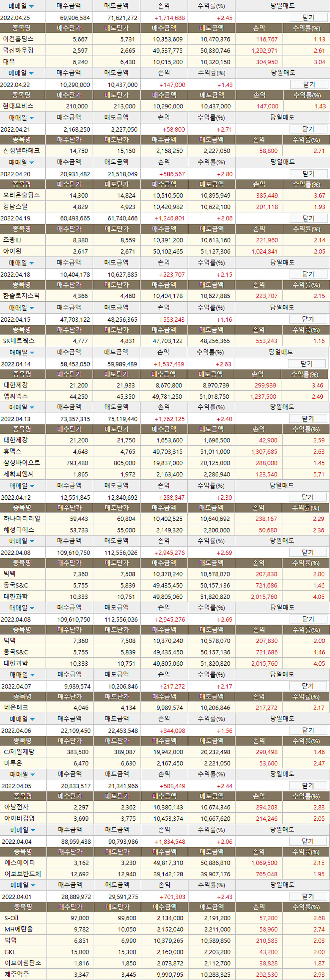Click the 매매일 arrow above the 2022.04.13 row

pyautogui.click(x=32, y=407)
